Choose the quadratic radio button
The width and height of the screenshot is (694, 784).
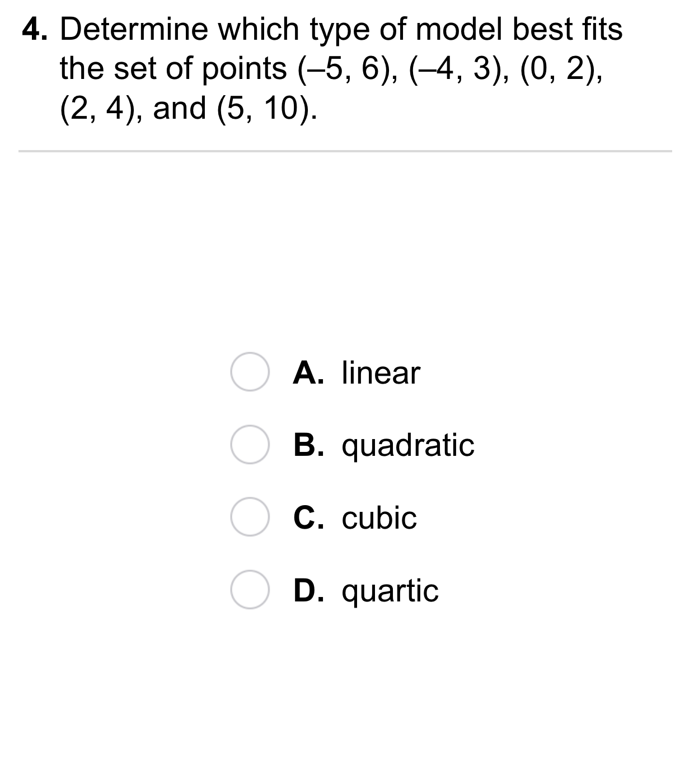[249, 445]
